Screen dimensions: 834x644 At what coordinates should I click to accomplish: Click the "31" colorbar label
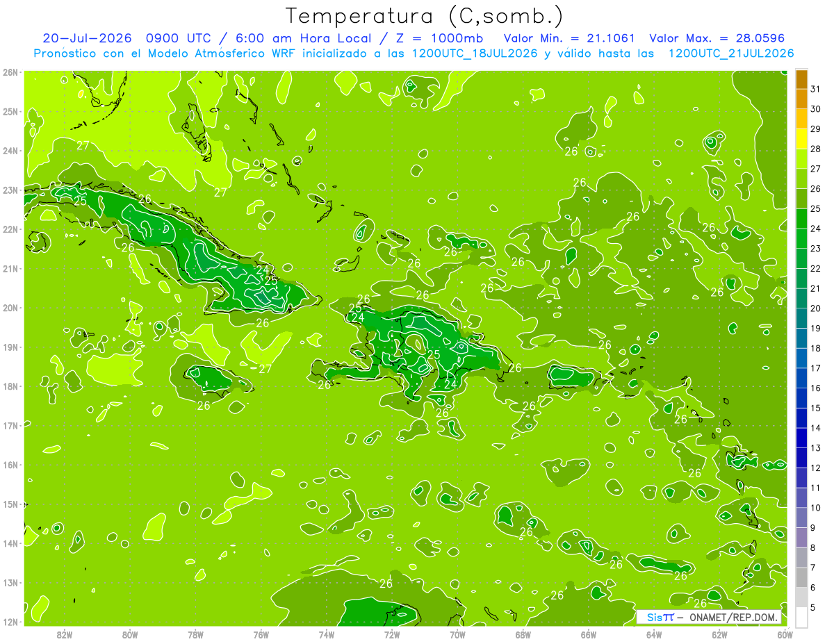[815, 89]
